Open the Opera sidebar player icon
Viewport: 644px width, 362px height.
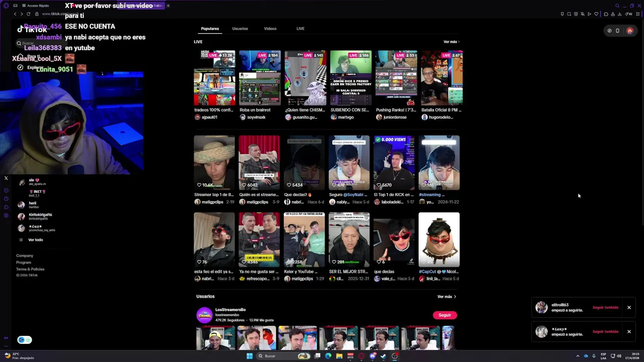click(x=6, y=191)
